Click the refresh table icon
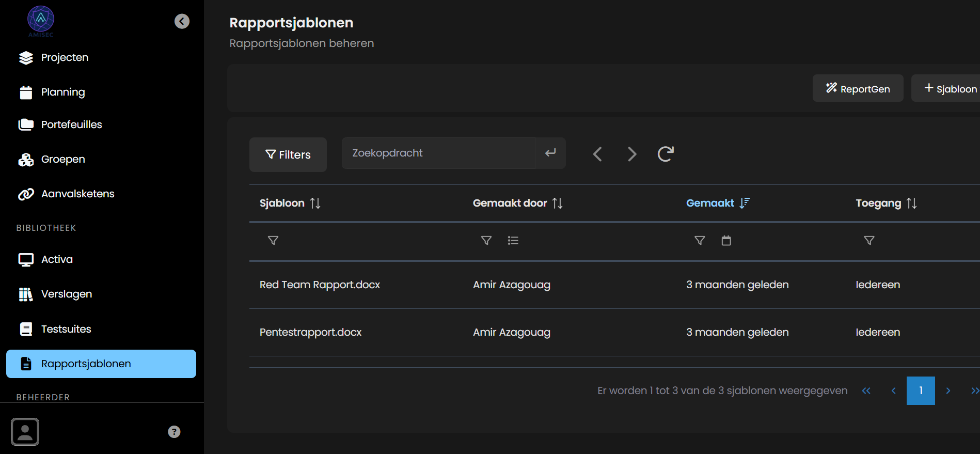Image resolution: width=980 pixels, height=454 pixels. click(x=666, y=154)
